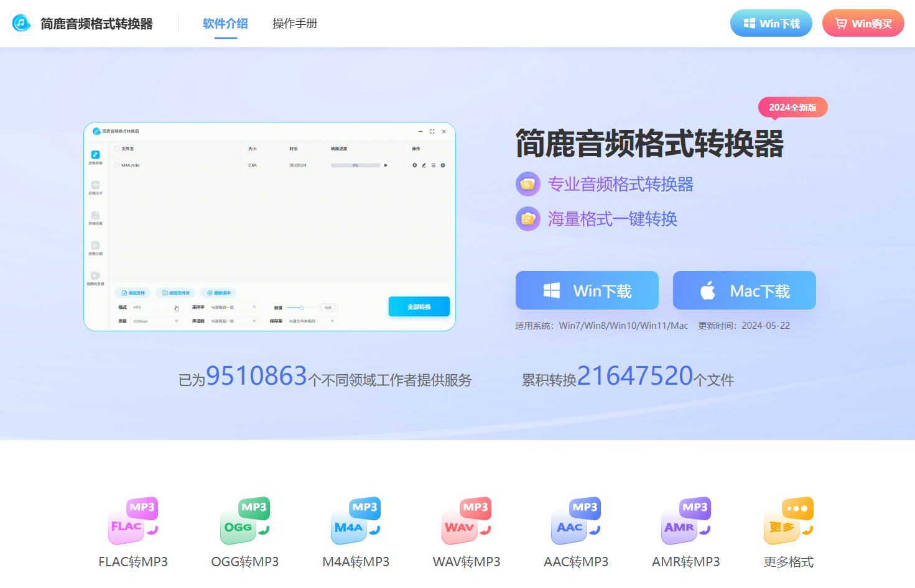Open the 音频合并 sidebar tool
Screen dimensions: 915x588
coord(95,186)
